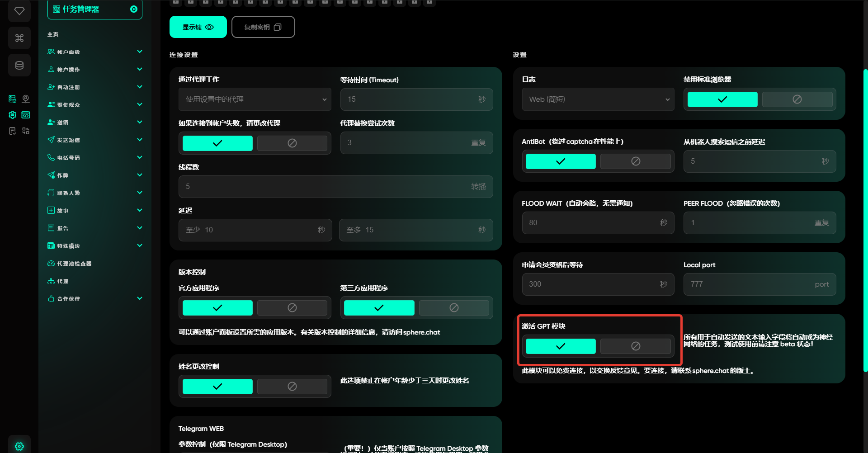This screenshot has width=868, height=453.
Task: Click the copy icon on 复制密钥 button
Action: (278, 27)
